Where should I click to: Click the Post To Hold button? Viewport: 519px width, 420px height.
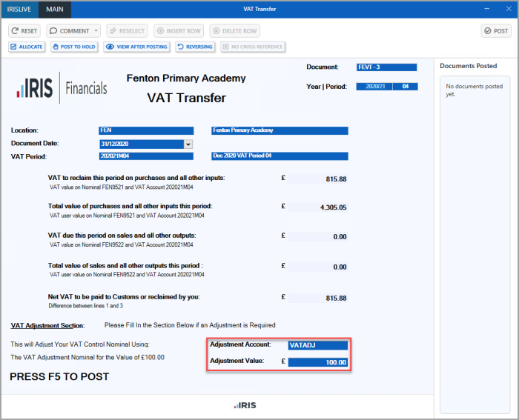(x=74, y=47)
